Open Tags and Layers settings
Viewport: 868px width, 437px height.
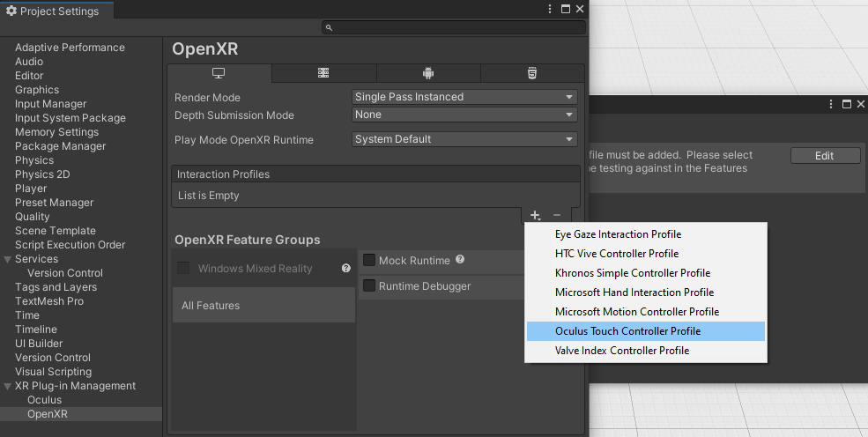coord(56,287)
